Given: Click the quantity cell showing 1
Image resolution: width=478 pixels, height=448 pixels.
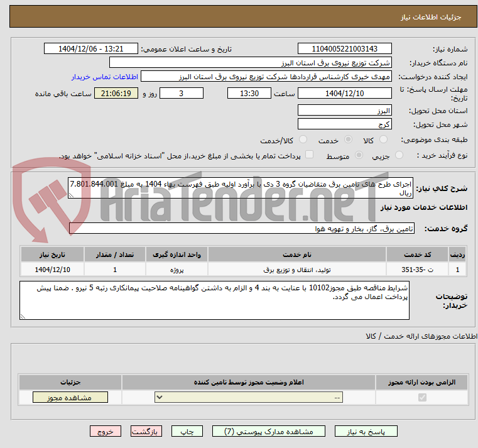Looking at the screenshot, I should click(x=115, y=270).
